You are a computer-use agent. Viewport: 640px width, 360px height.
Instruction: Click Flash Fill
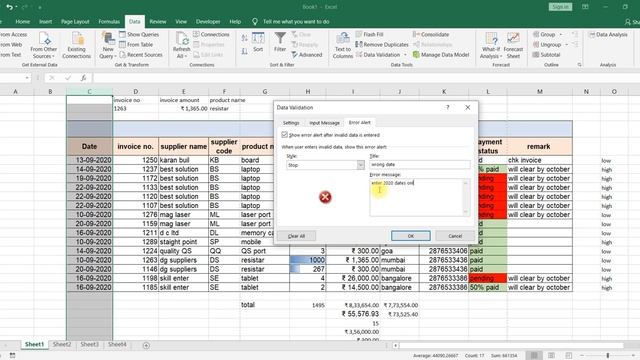pyautogui.click(x=369, y=34)
